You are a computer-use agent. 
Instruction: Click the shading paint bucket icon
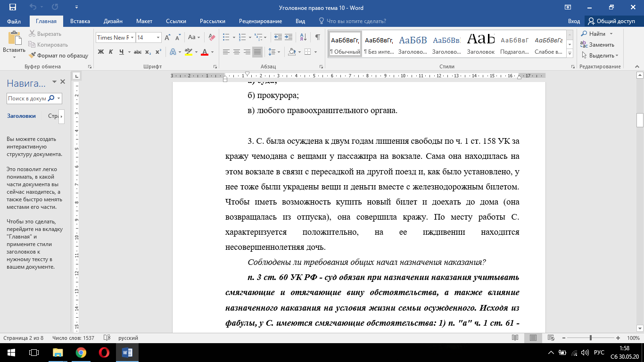(292, 52)
